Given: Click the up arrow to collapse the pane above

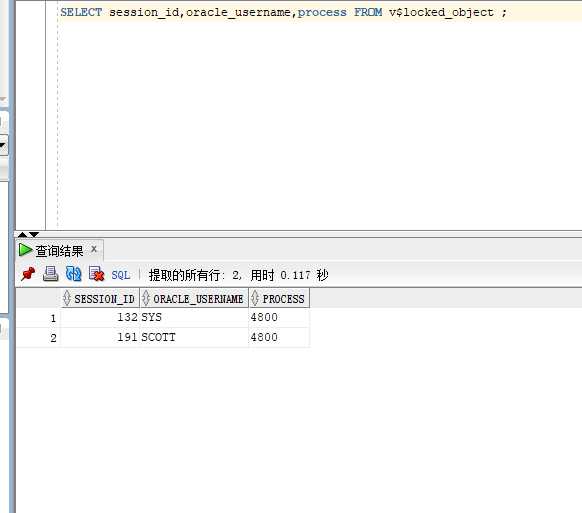Looking at the screenshot, I should 22,235.
